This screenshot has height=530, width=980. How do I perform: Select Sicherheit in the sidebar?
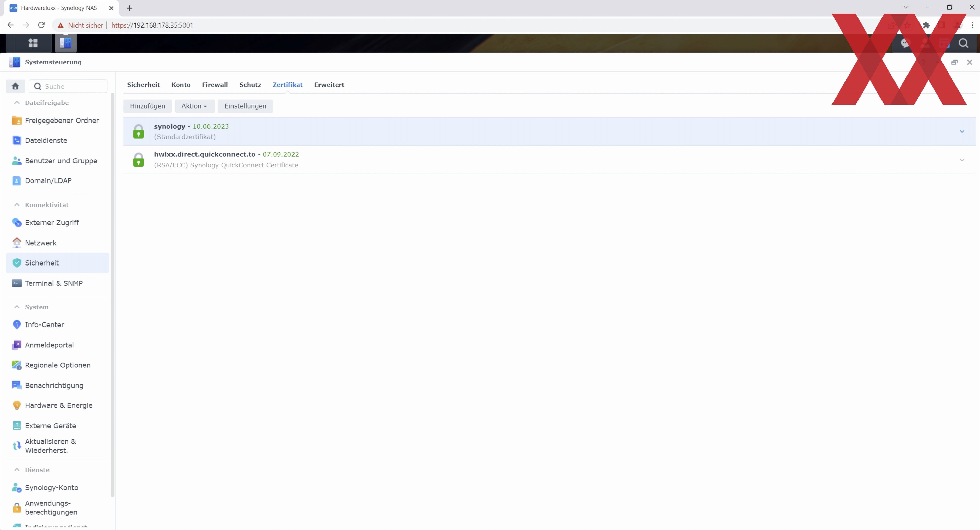pyautogui.click(x=57, y=263)
